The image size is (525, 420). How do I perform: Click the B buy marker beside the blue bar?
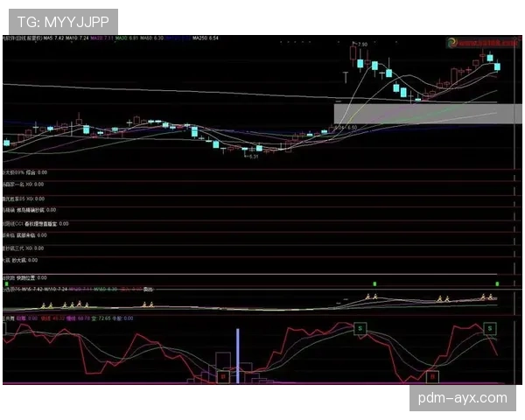point(222,376)
